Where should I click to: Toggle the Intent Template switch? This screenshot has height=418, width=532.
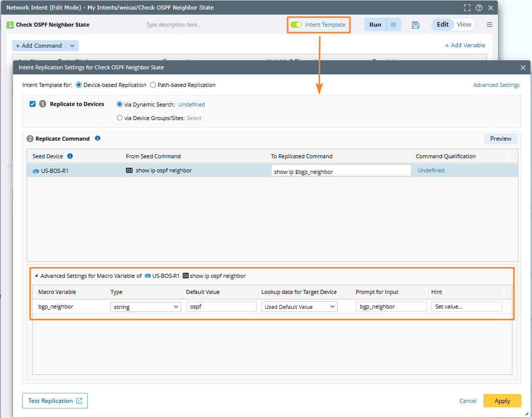click(296, 25)
